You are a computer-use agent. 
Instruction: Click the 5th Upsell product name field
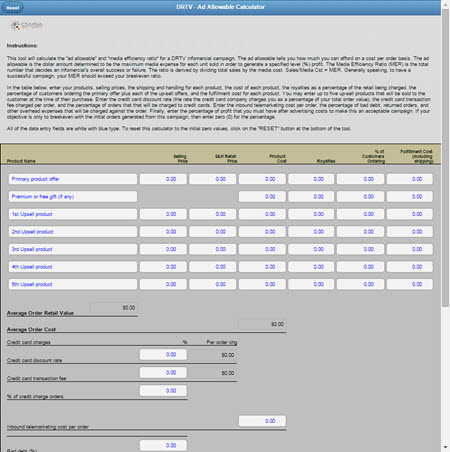73,284
